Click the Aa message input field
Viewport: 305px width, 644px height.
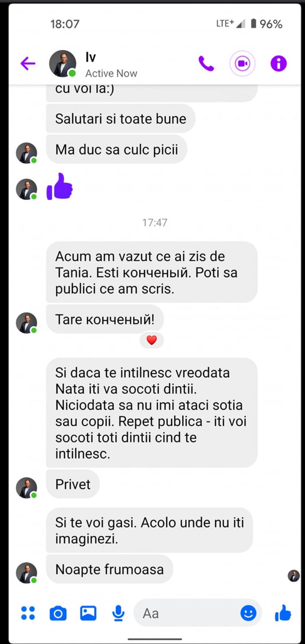(187, 613)
